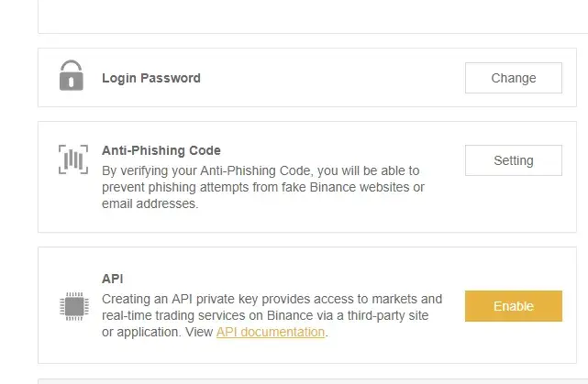The height and width of the screenshot is (384, 588).
Task: Enable API with the yellow button
Action: [x=513, y=306]
